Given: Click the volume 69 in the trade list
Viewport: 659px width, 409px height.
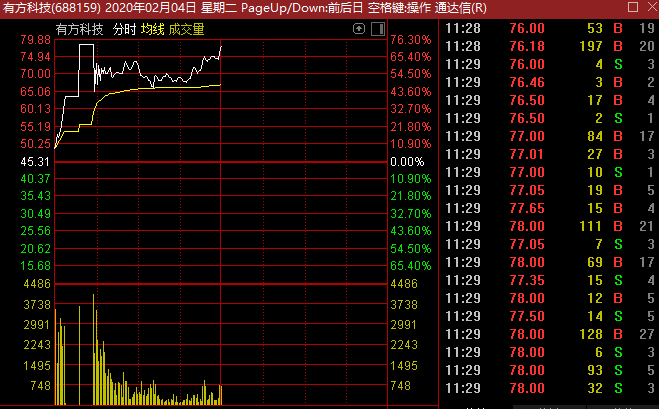Looking at the screenshot, I should click(595, 262).
